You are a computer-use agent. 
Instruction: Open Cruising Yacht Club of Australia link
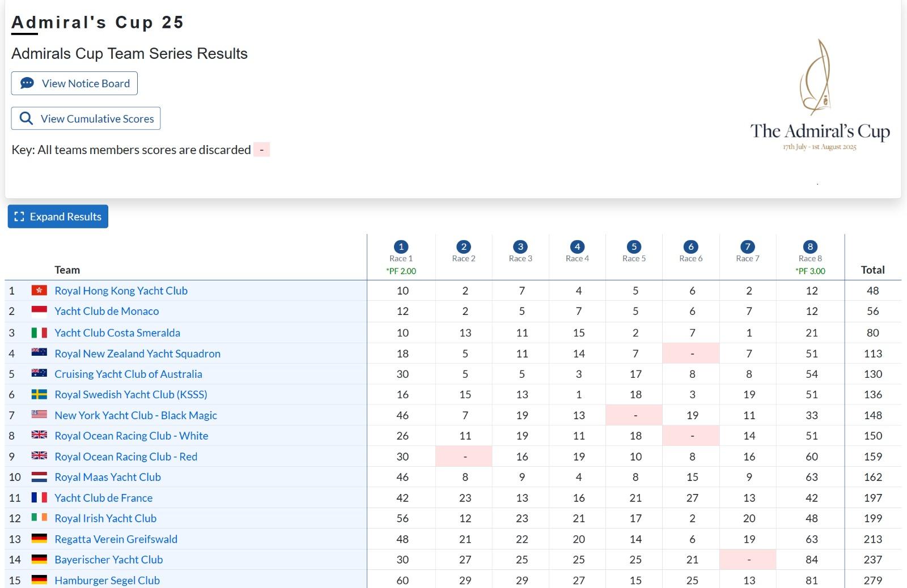128,374
